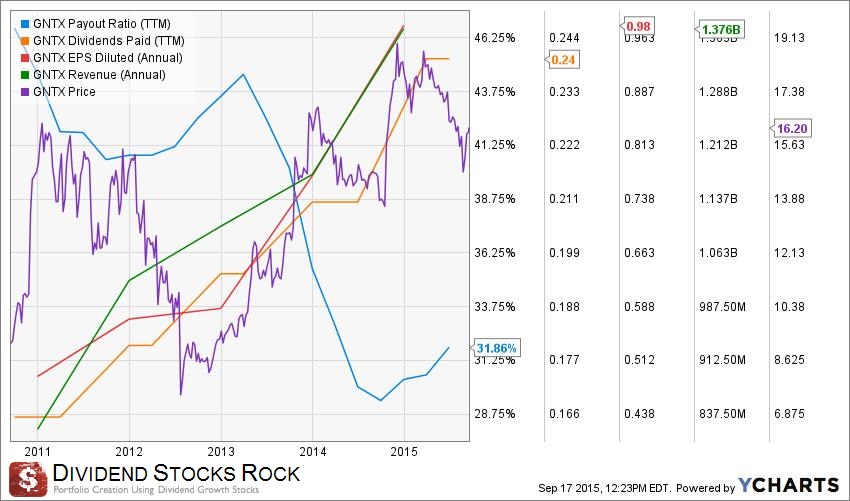The width and height of the screenshot is (850, 501).
Task: Click the 0.244 dividends axis value
Action: (x=564, y=38)
